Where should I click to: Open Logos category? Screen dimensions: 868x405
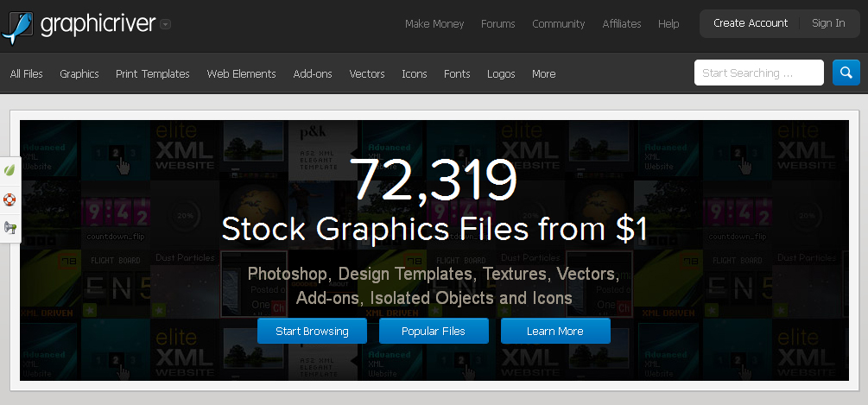tap(501, 73)
